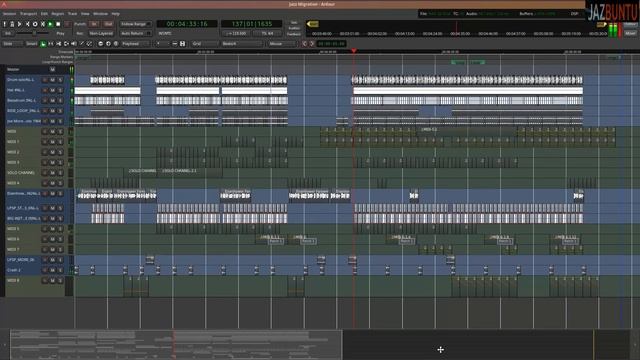640x360 pixels.
Task: Click the Solo alert button
Action: tap(293, 23)
